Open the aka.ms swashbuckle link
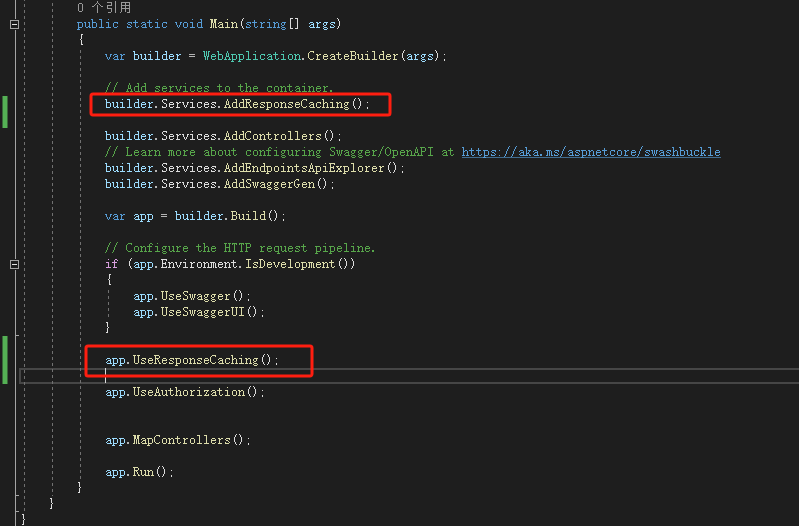 [590, 152]
